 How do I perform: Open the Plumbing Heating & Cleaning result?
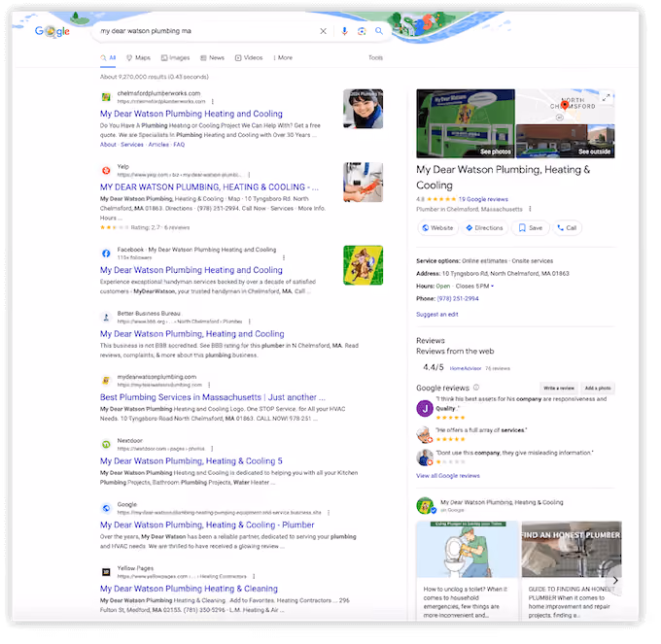(189, 589)
